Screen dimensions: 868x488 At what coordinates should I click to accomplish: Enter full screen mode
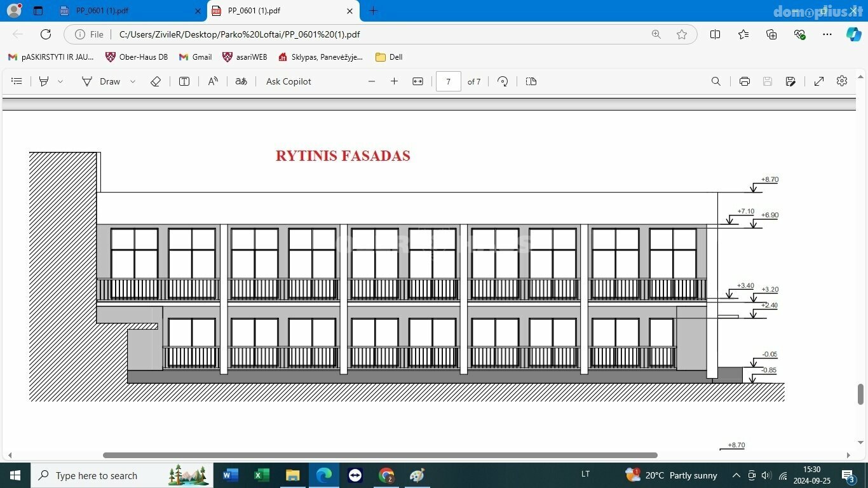click(819, 81)
